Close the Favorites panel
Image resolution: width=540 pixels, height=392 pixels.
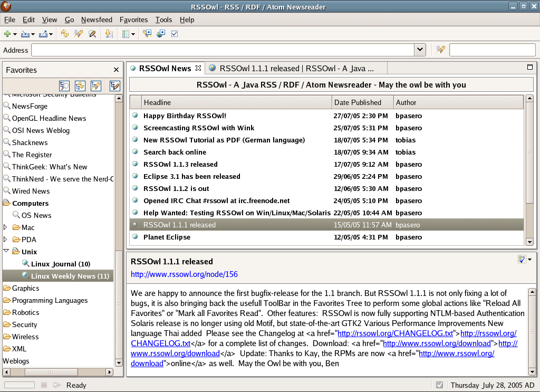[117, 70]
